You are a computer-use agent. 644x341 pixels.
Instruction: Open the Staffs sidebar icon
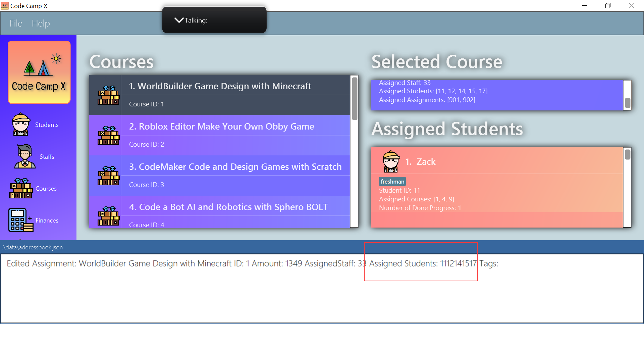pos(25,156)
